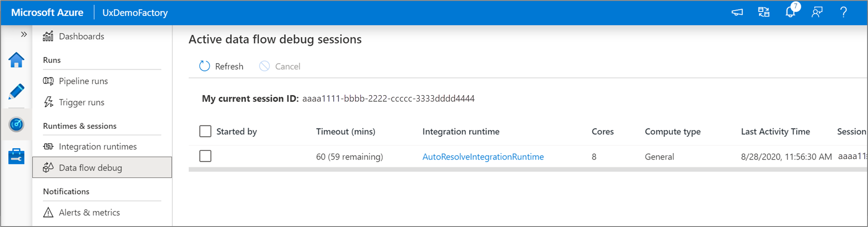Screen dimensions: 868x227
Task: Select the debug session row checkbox
Action: 205,156
